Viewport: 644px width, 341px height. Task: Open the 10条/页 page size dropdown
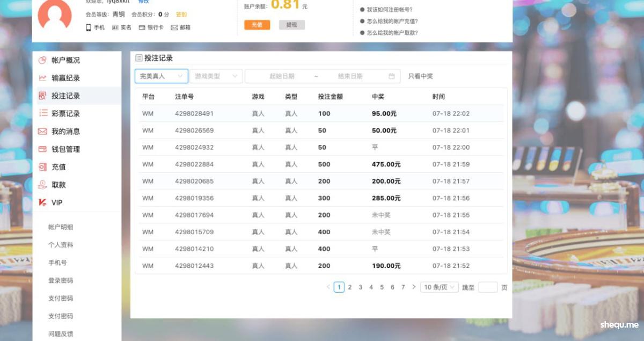pos(439,287)
